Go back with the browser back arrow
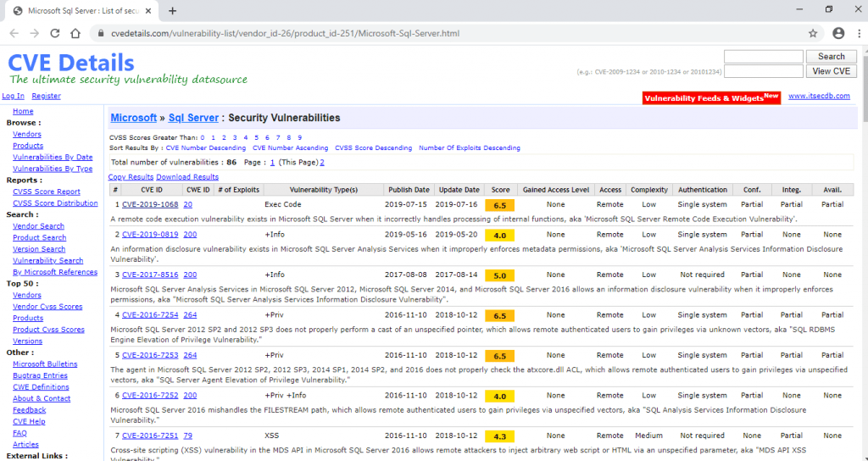 pyautogui.click(x=14, y=33)
